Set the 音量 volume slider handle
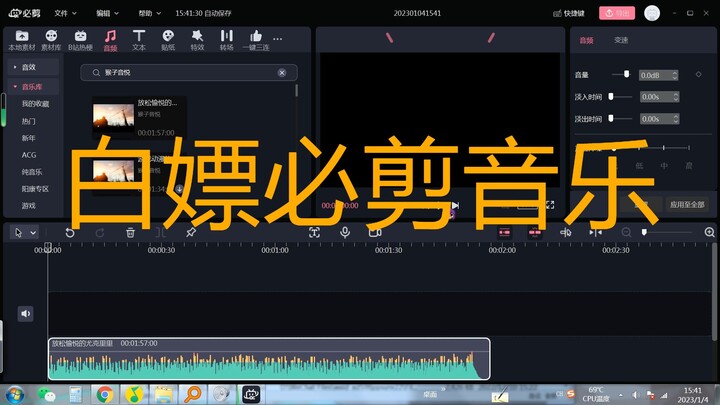This screenshot has height=405, width=720. click(626, 74)
